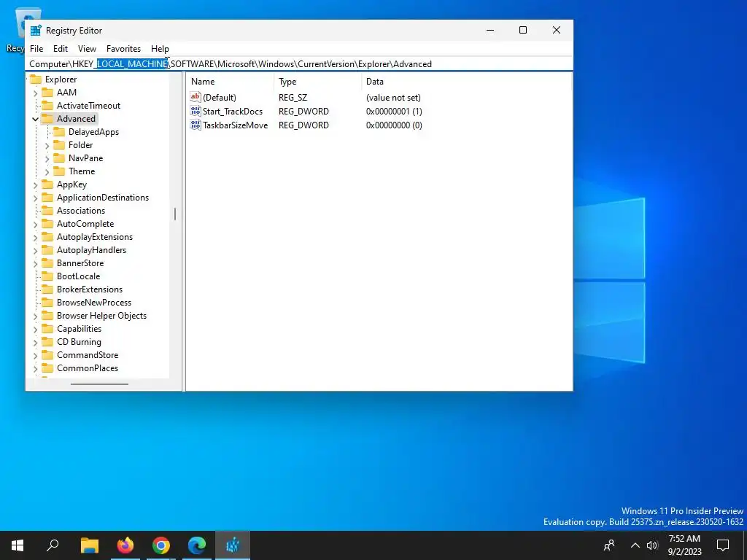Select the BannerStore key
This screenshot has width=747, height=560.
pos(80,263)
